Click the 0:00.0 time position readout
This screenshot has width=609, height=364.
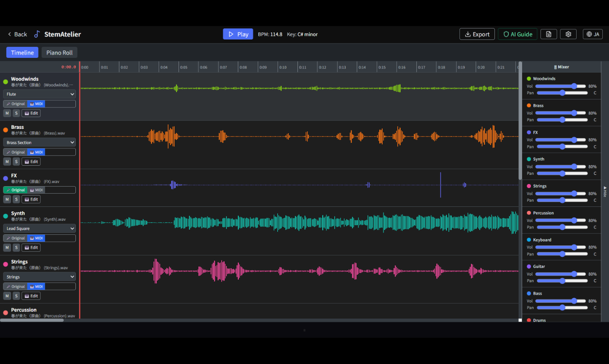(x=69, y=67)
